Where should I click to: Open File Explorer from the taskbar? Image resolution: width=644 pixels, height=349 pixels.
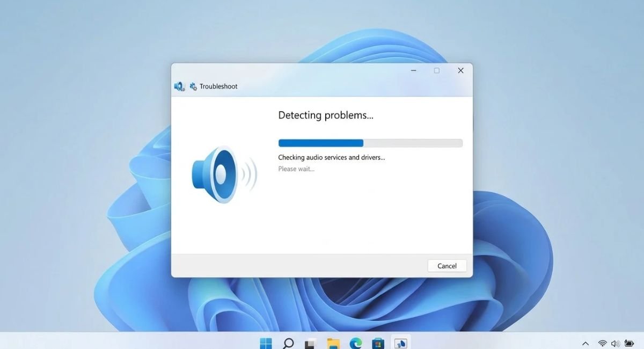pos(333,343)
